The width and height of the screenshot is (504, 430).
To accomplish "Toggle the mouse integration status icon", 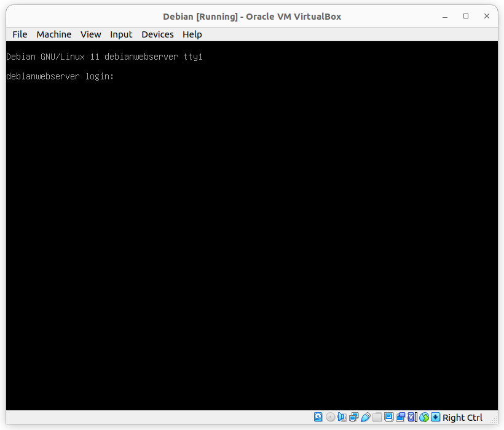I will (423, 417).
